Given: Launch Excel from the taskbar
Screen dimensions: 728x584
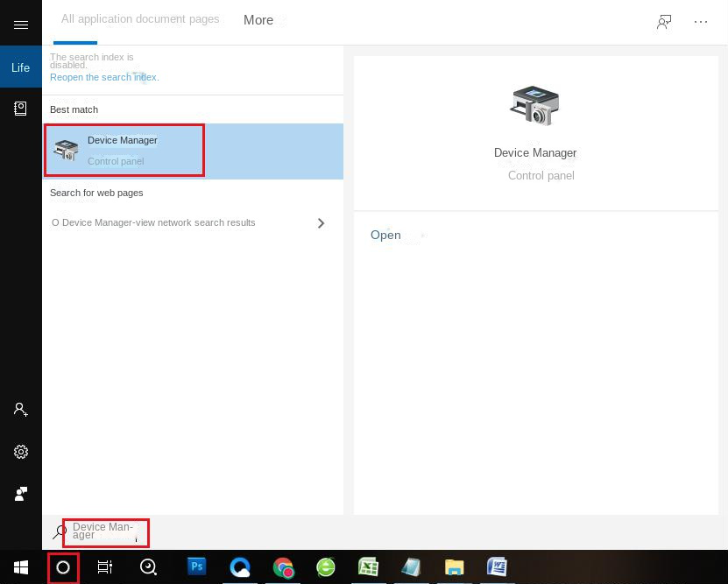Looking at the screenshot, I should 368,567.
